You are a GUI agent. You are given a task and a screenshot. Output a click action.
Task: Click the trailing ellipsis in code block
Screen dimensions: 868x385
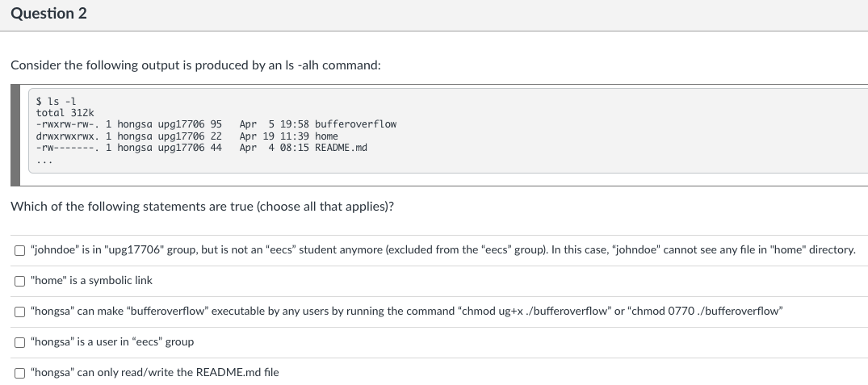tap(44, 161)
